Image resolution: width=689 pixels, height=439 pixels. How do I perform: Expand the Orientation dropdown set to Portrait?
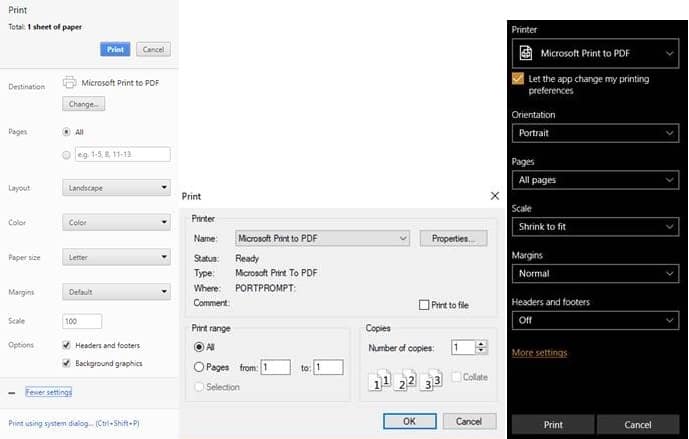(x=596, y=133)
